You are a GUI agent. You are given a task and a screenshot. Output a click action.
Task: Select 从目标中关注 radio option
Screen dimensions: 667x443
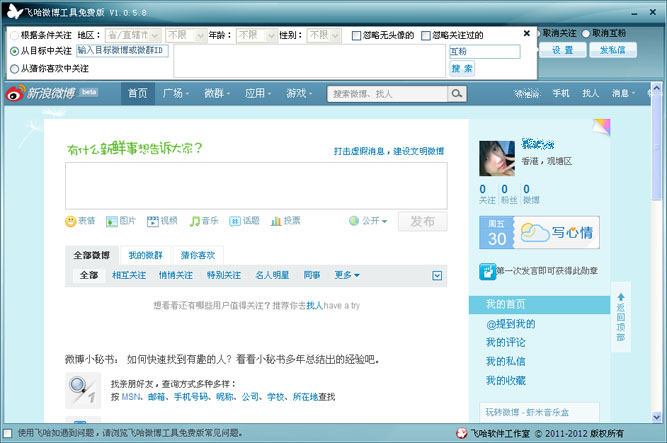(14, 51)
